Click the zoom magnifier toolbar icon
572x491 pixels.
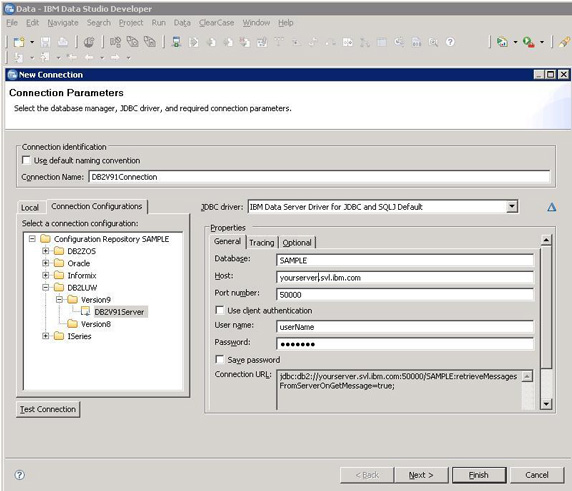tap(433, 42)
